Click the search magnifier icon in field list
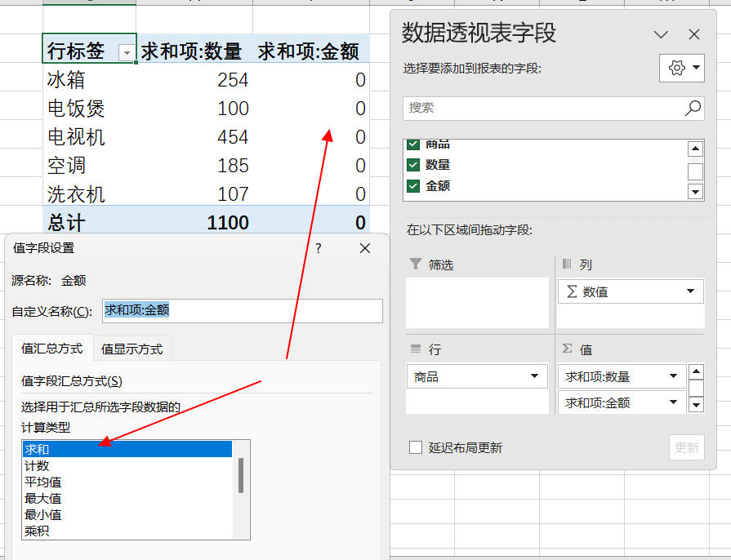The height and width of the screenshot is (560, 731). pyautogui.click(x=693, y=108)
